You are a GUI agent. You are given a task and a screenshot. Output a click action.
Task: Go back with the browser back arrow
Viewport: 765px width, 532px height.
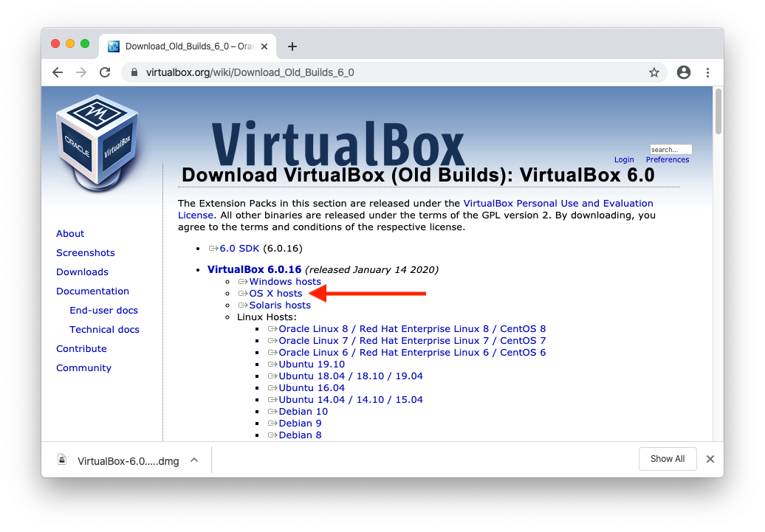point(58,72)
